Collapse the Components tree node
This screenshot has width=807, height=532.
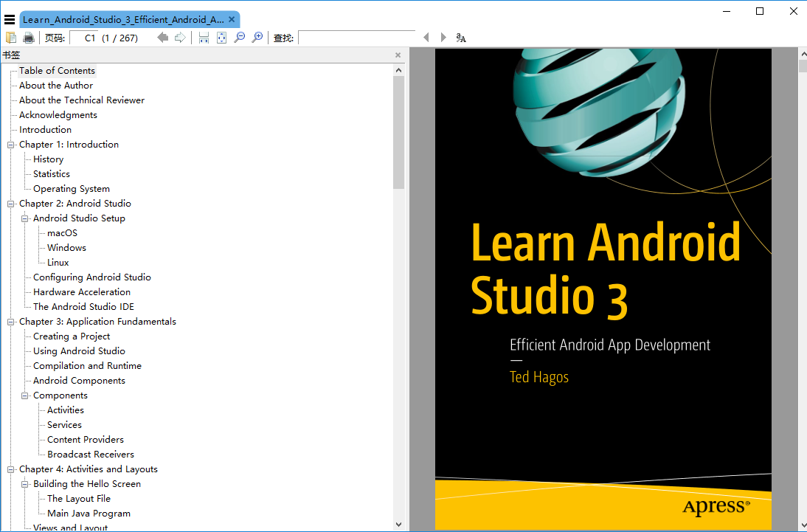coord(25,395)
